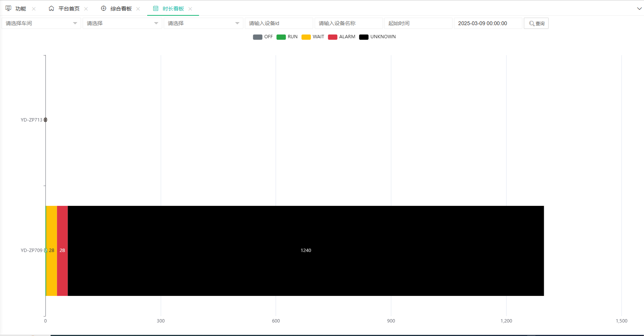Click the 起始时间 input field
Viewport: 644px width, 336px height.
[x=418, y=23]
